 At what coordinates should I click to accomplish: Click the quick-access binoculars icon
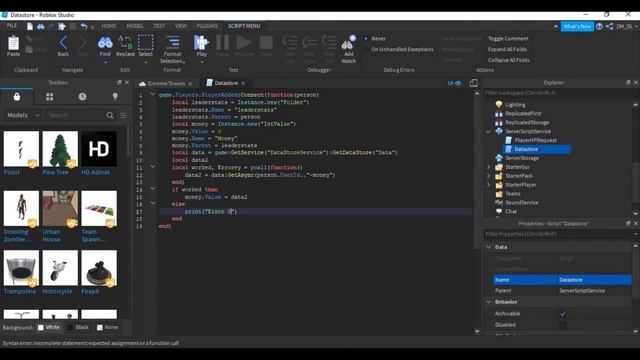[40, 26]
